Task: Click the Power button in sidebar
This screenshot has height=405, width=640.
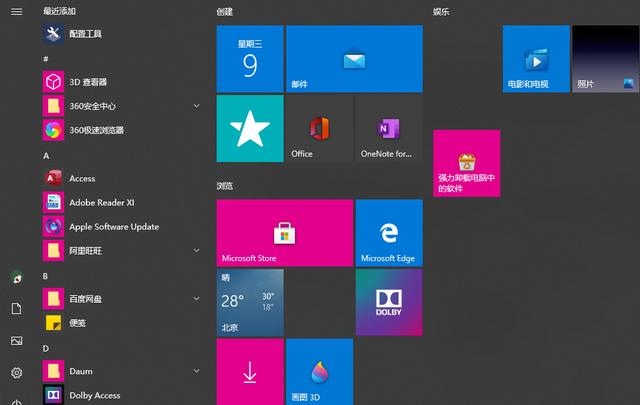Action: coord(16,402)
